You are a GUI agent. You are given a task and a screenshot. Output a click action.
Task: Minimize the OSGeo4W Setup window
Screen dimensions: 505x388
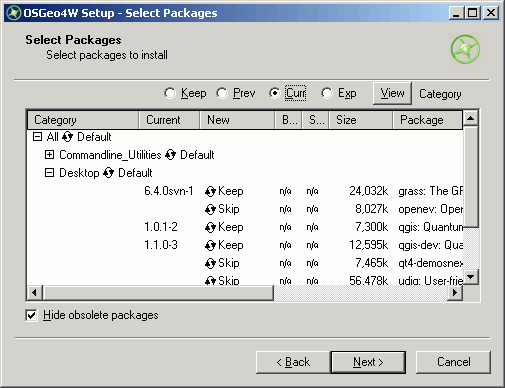coord(456,13)
